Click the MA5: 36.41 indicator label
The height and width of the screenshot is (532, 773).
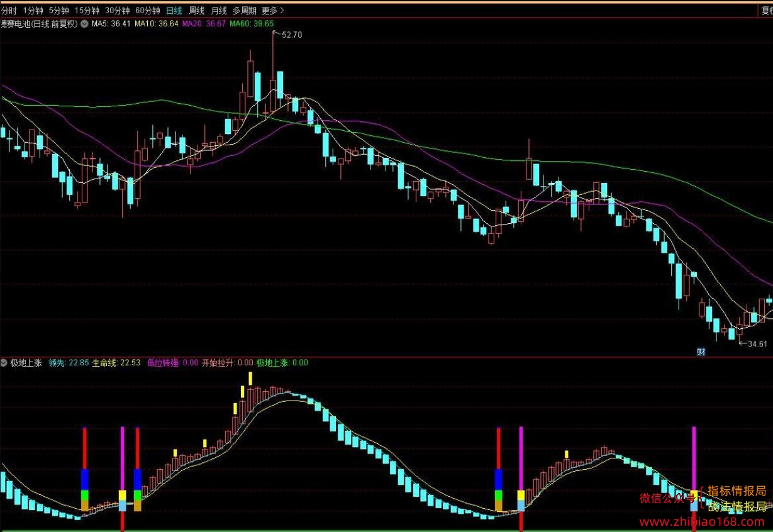pyautogui.click(x=111, y=24)
